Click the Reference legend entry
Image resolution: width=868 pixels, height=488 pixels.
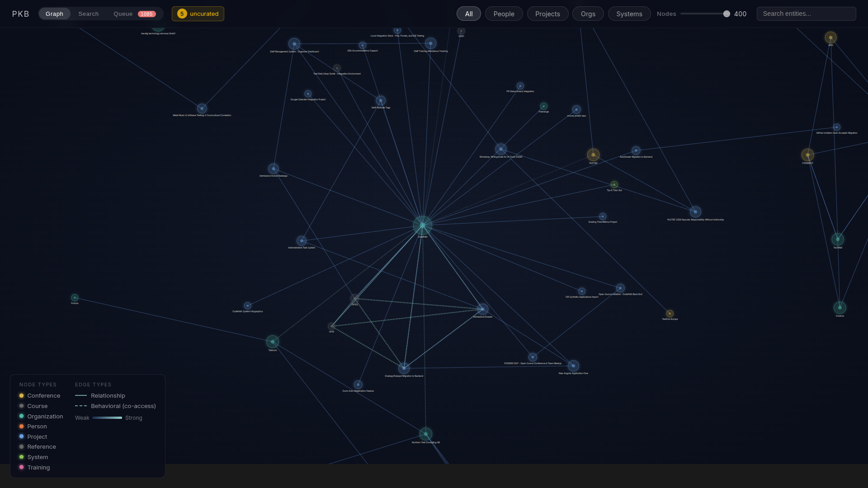[x=38, y=446]
